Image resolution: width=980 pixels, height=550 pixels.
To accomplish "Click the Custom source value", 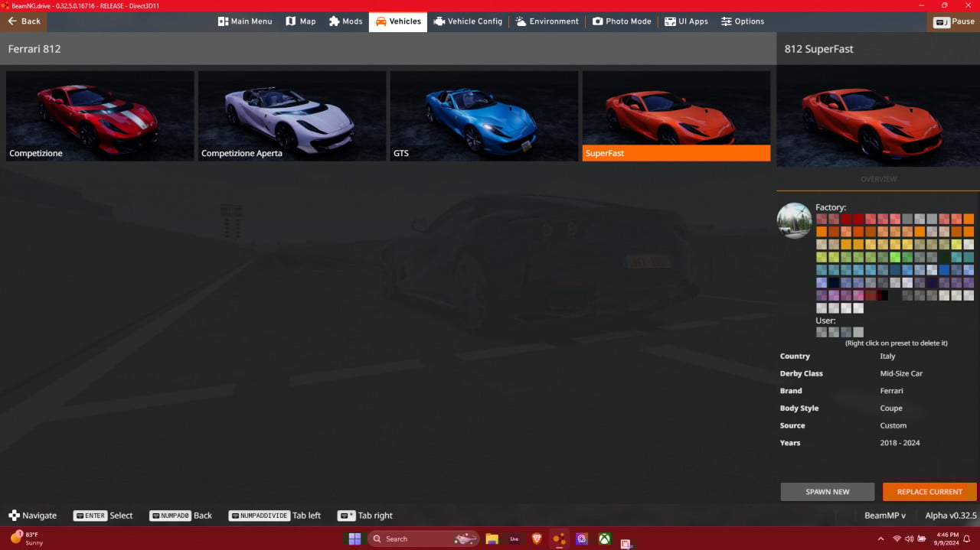I will tap(893, 426).
